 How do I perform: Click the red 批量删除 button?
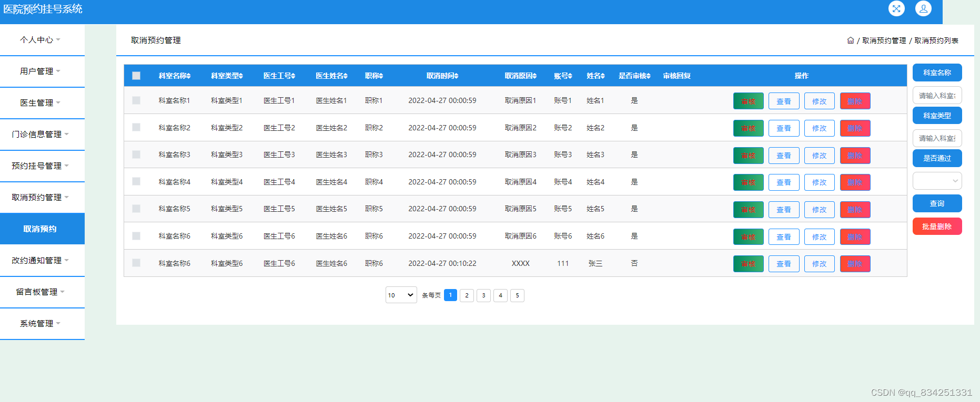[937, 226]
